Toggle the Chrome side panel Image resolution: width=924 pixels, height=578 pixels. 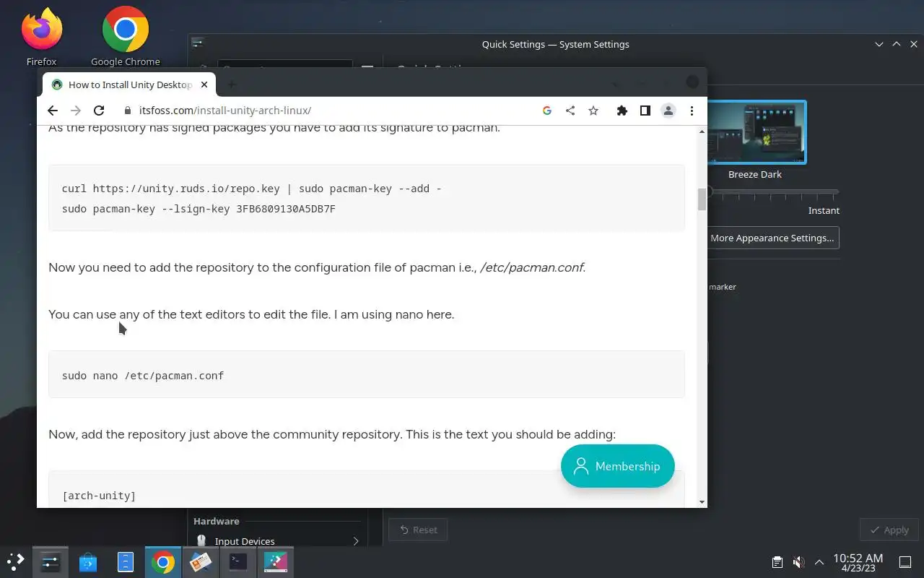645,111
